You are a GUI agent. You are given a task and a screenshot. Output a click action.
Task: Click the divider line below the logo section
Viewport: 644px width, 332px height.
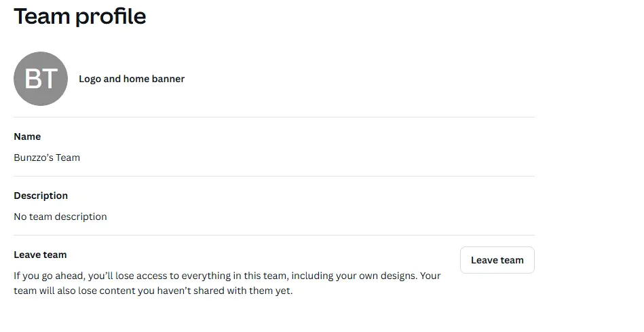coord(274,117)
